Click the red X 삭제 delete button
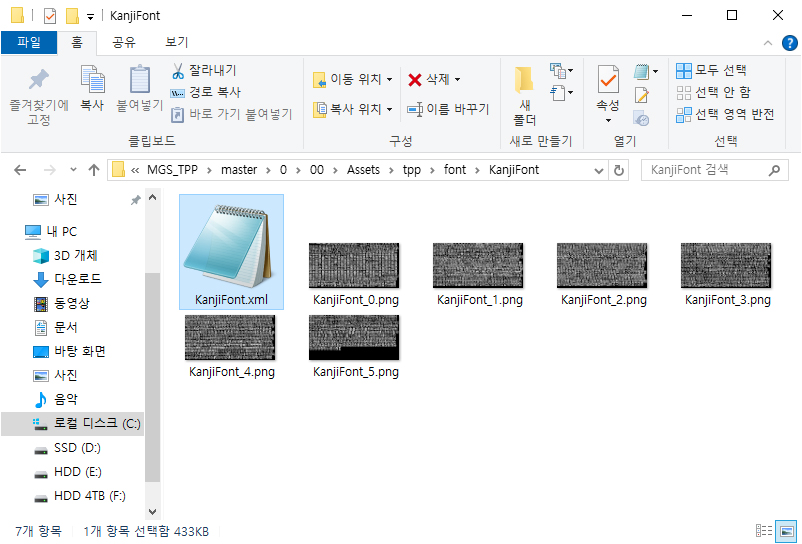This screenshot has width=802, height=544. click(434, 79)
